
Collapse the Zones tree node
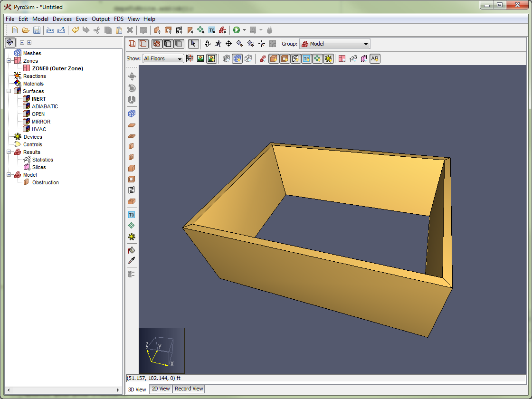pos(9,61)
